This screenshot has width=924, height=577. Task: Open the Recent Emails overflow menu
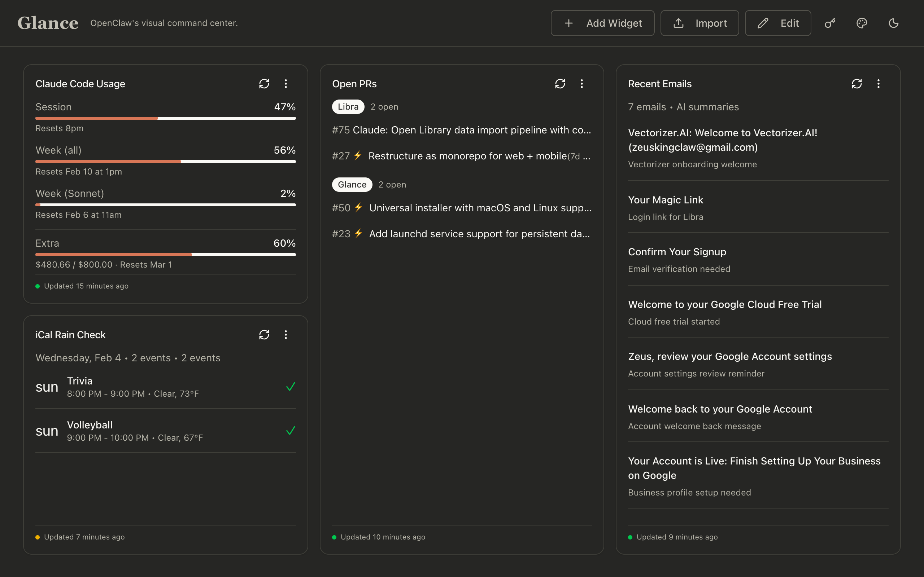(x=878, y=84)
